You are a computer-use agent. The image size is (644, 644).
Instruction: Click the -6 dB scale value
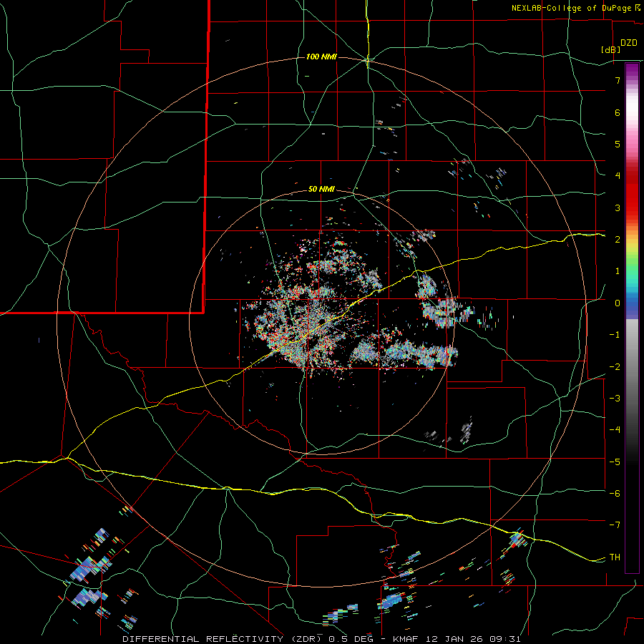pyautogui.click(x=615, y=493)
